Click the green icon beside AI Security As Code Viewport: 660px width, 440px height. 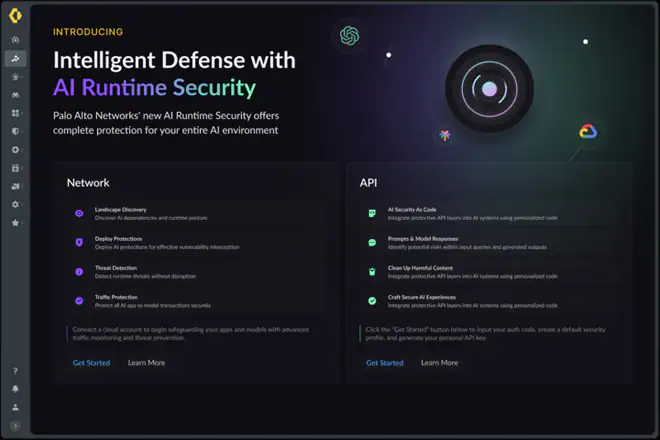coord(372,213)
